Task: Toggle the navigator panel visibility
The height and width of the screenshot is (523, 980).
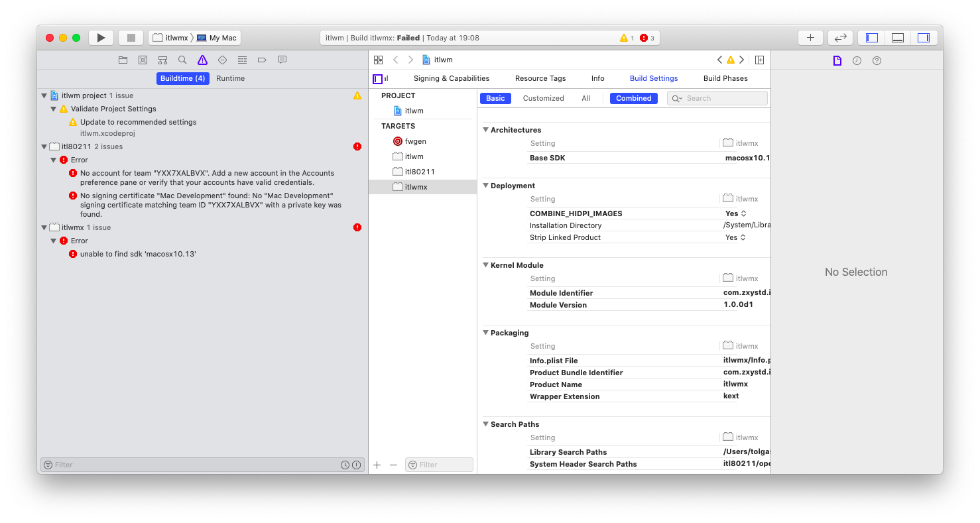Action: [x=872, y=38]
